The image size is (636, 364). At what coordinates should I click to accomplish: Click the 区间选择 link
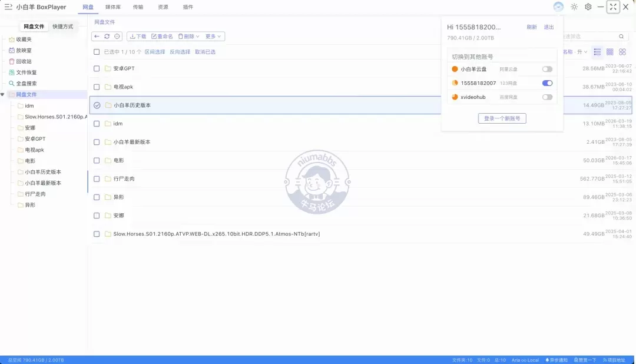(x=155, y=52)
